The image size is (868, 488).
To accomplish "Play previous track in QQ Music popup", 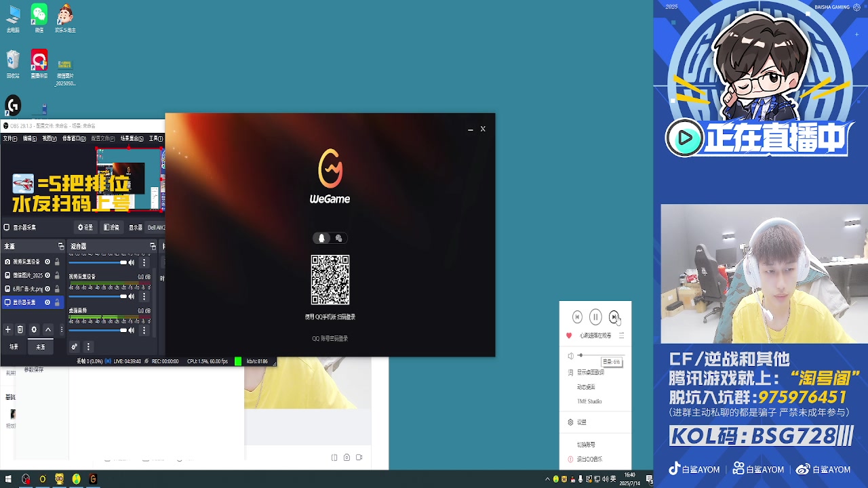I will (x=577, y=317).
